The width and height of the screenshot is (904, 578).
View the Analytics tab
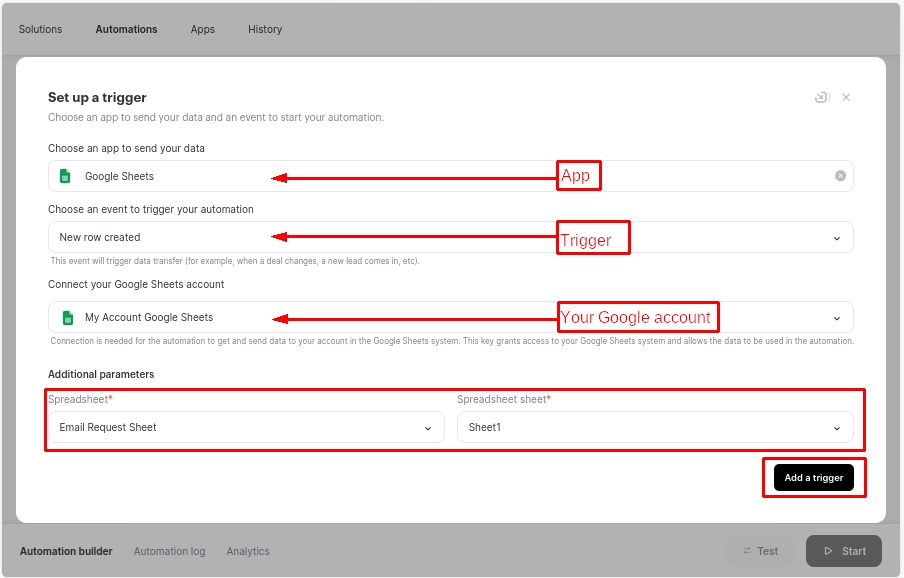pyautogui.click(x=248, y=551)
